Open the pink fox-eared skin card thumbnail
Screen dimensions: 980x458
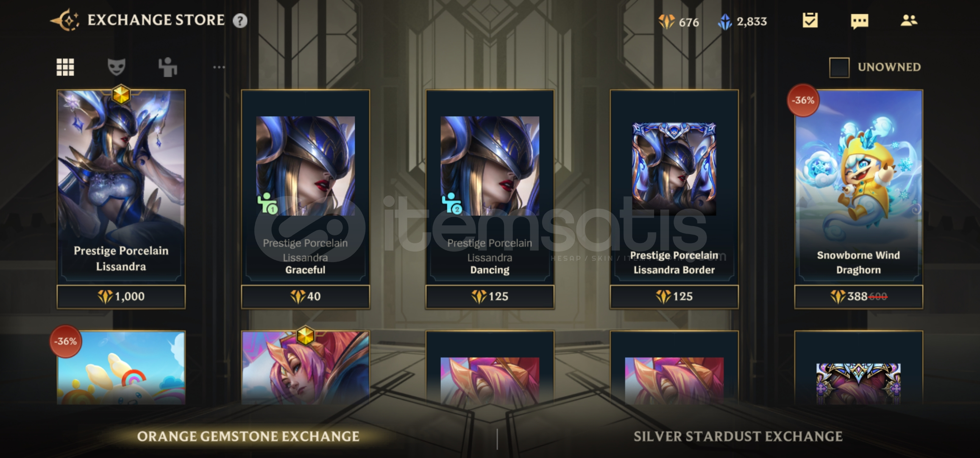click(x=306, y=368)
